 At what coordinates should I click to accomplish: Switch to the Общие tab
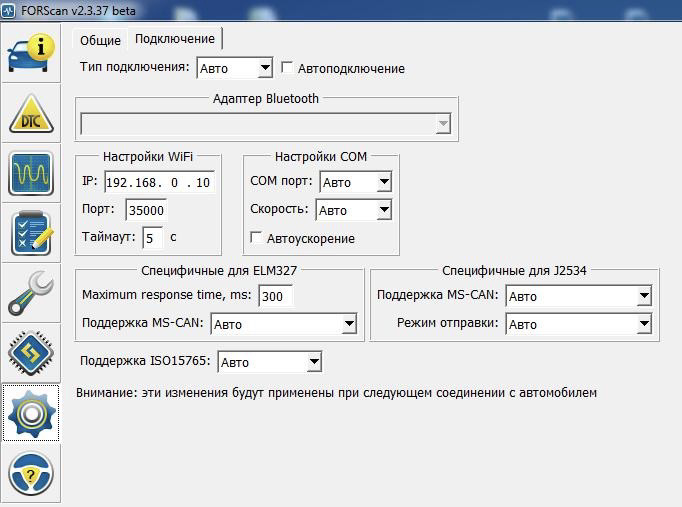100,40
